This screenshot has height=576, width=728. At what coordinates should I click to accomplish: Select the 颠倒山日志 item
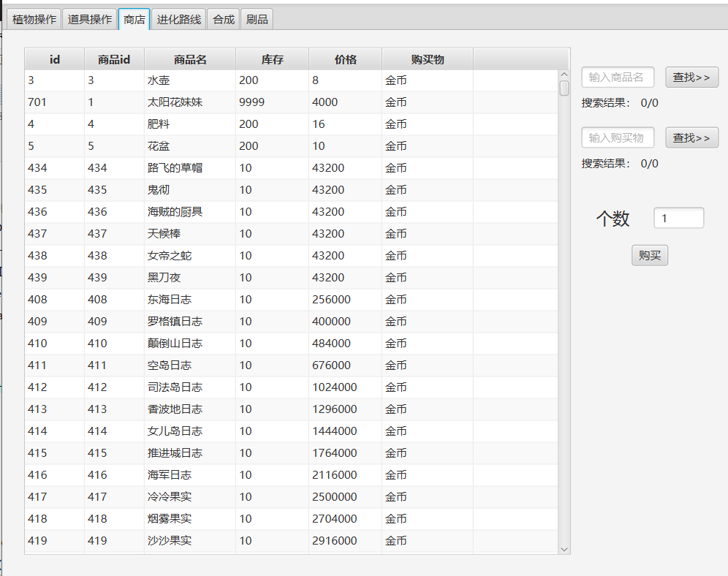point(291,343)
